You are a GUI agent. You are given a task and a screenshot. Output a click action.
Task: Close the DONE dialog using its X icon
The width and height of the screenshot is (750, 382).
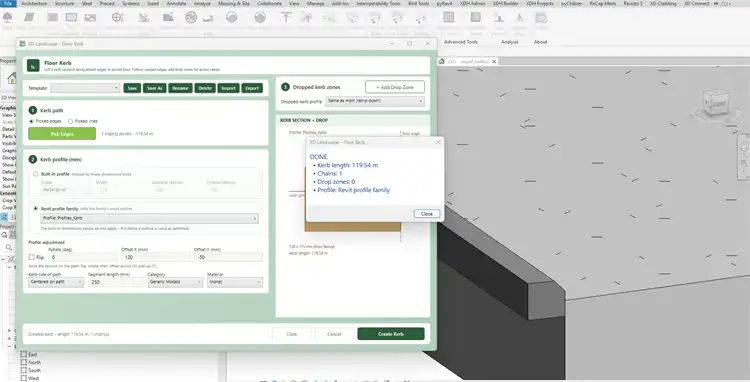point(438,142)
